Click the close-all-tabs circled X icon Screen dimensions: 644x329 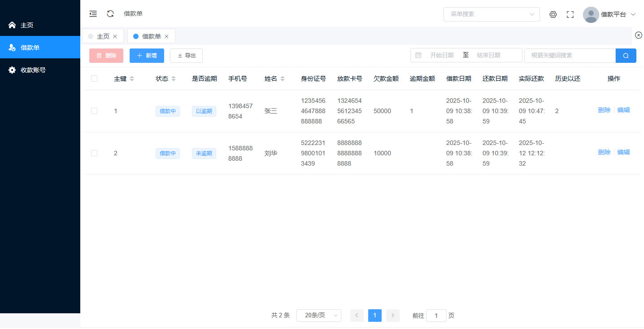tap(639, 35)
